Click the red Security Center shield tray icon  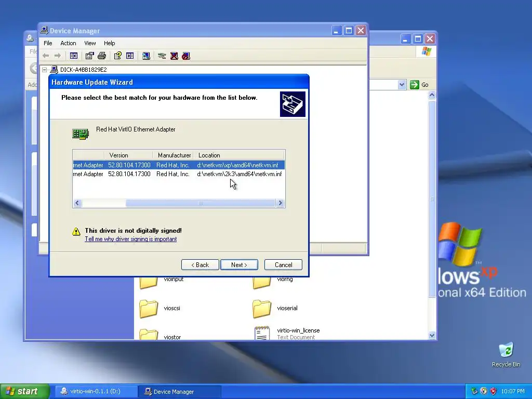[x=494, y=391]
